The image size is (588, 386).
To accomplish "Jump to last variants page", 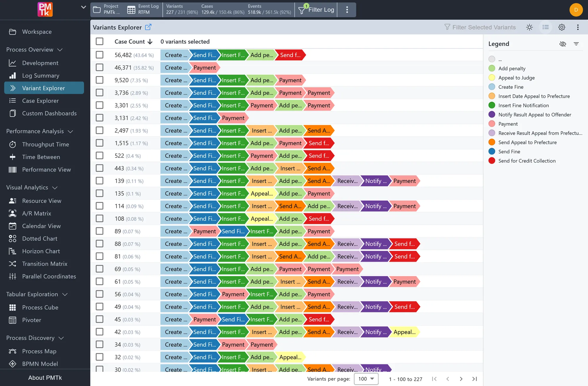I will click(x=475, y=379).
